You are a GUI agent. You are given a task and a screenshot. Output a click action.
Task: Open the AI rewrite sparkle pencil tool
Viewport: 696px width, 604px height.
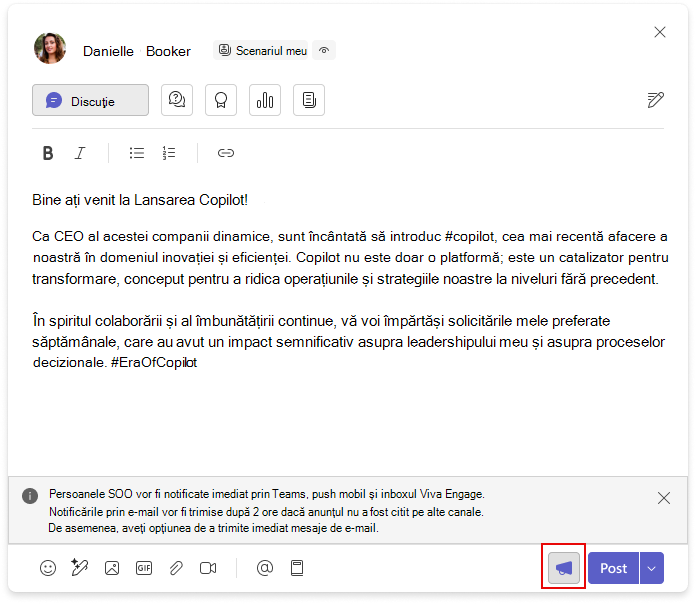point(79,568)
